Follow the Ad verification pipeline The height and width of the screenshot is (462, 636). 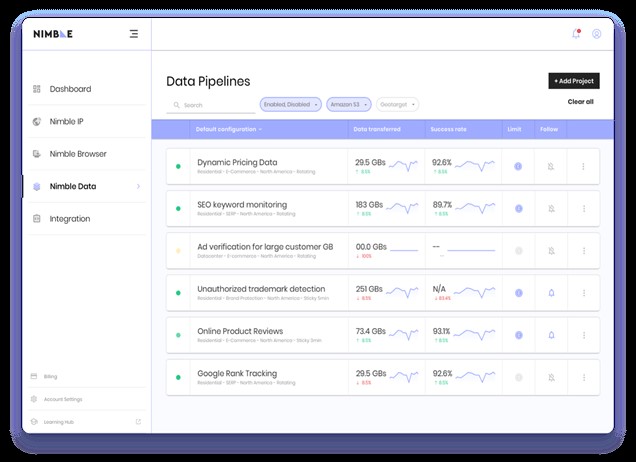pyautogui.click(x=551, y=251)
